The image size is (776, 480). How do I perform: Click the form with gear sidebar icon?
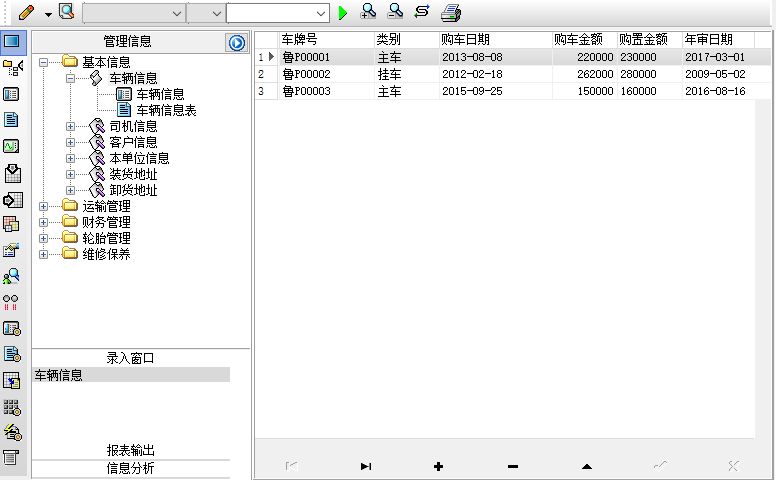12,329
